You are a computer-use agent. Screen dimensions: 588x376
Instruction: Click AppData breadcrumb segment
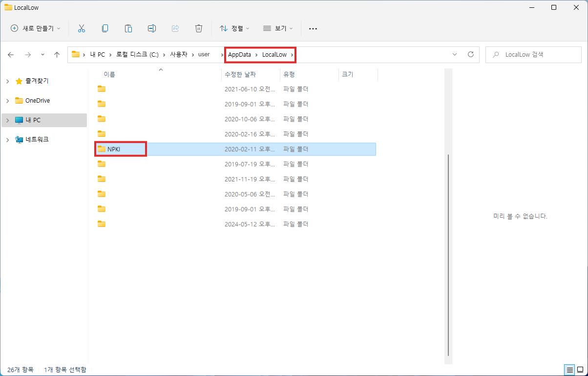tap(239, 54)
